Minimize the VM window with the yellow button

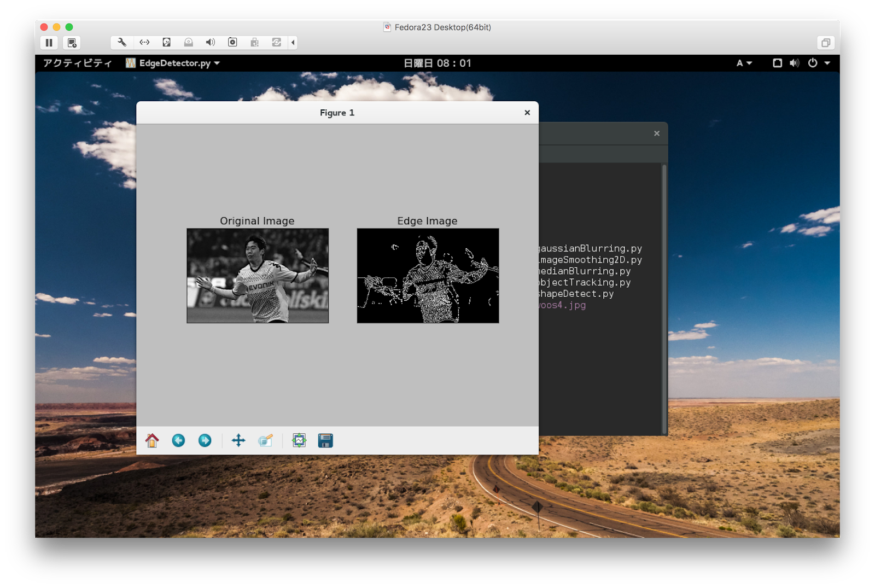(x=56, y=27)
